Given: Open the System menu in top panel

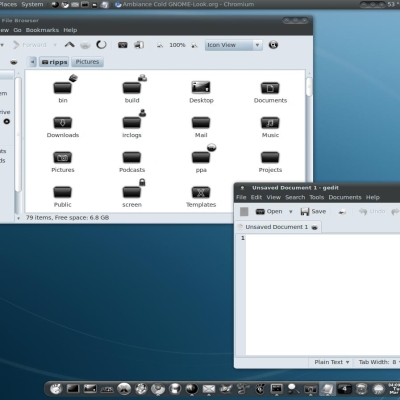Looking at the screenshot, I should click(x=32, y=4).
